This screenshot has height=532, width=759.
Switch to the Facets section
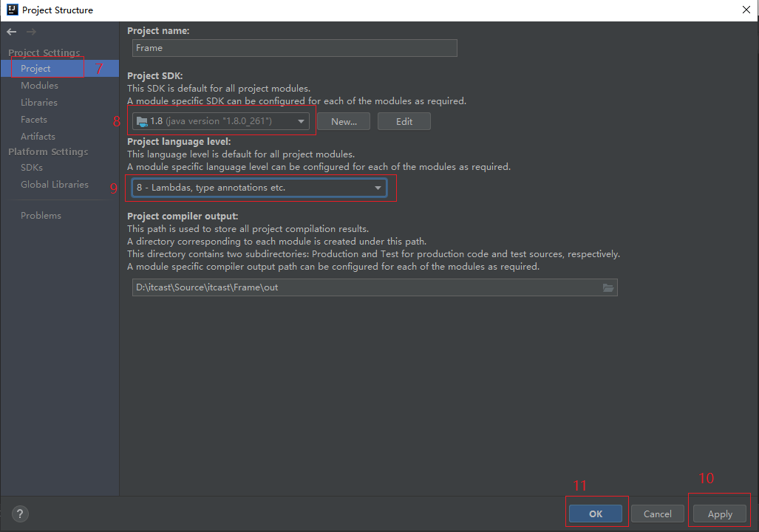click(34, 120)
